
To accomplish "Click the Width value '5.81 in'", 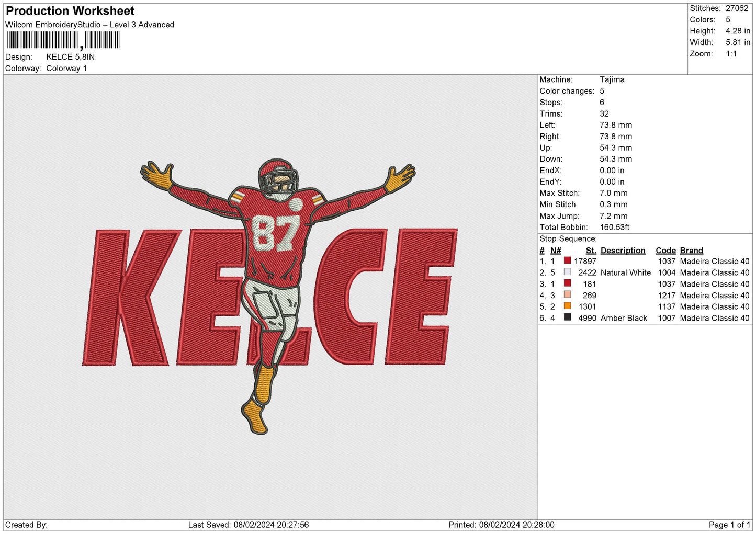I will (x=738, y=42).
